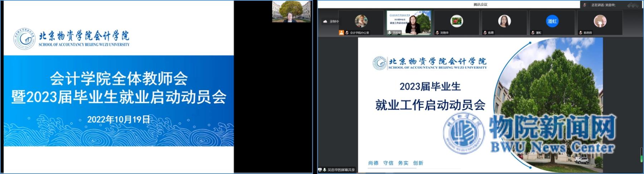Click the speaker icon beside 正在讲话
Screen dimensions: 644x174
click(x=585, y=5)
